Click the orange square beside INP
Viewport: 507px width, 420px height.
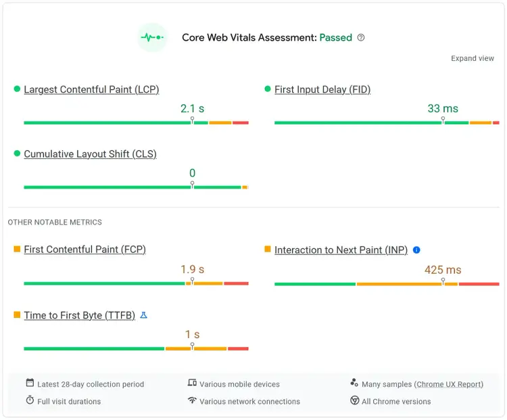(268, 249)
